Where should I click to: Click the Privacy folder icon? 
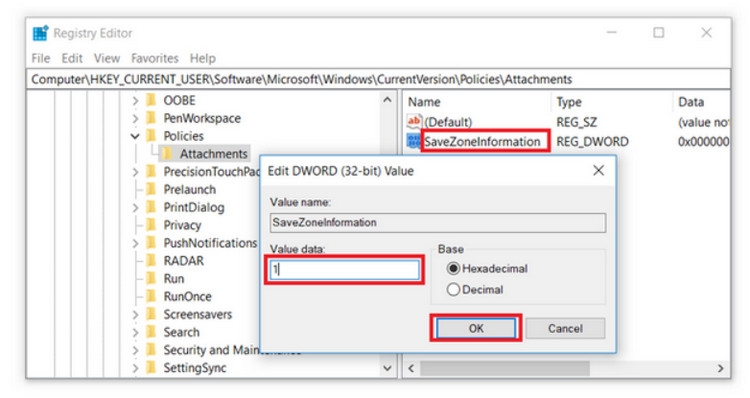point(151,225)
